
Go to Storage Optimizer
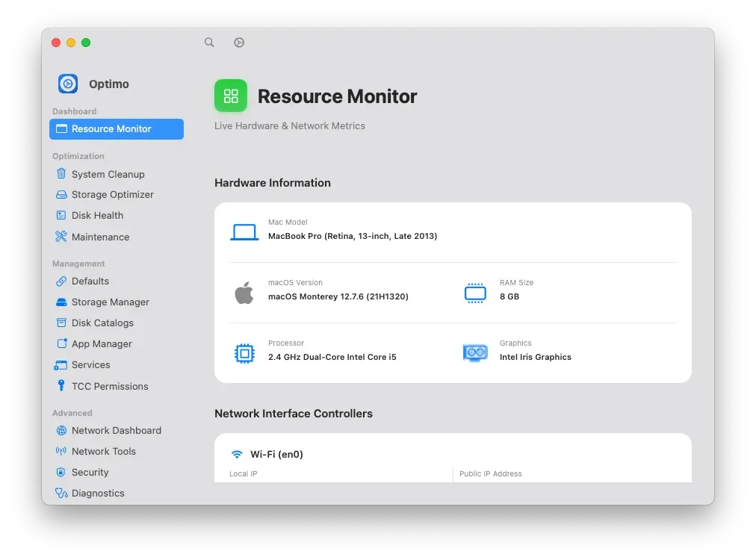117,195
